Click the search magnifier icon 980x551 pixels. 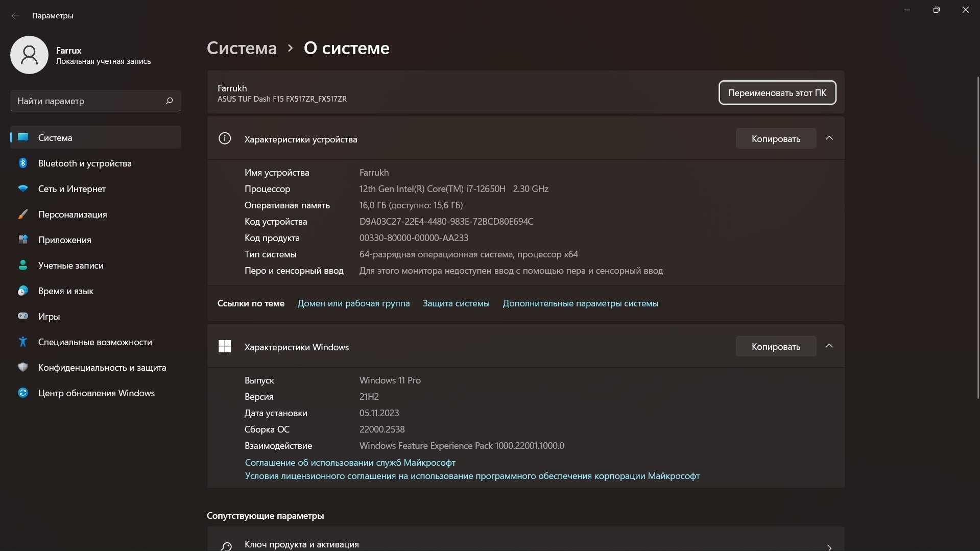(170, 101)
